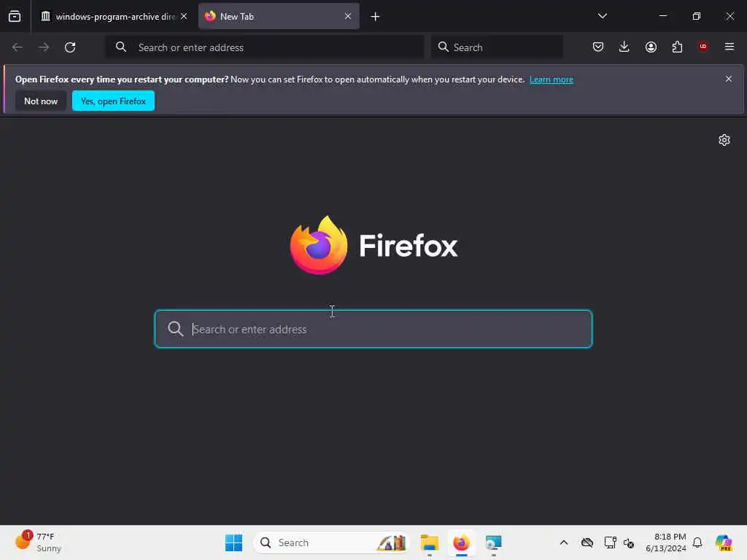
Task: Click the center Search or enter address box
Action: click(373, 329)
